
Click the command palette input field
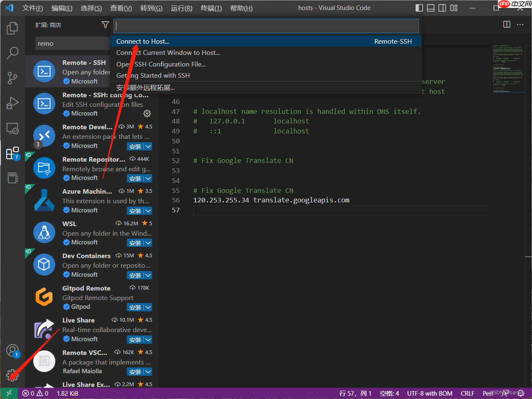pos(266,26)
